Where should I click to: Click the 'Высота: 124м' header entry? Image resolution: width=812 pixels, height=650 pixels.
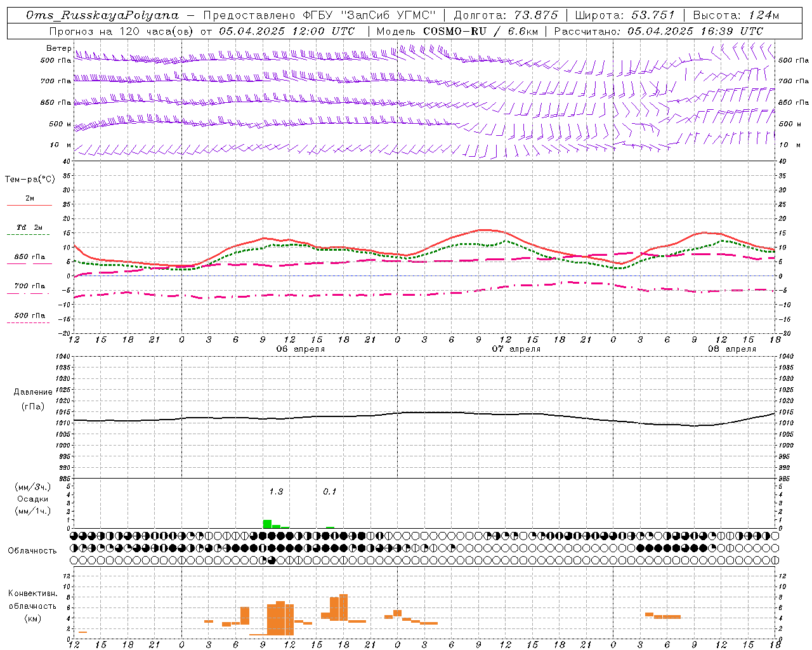coord(736,15)
